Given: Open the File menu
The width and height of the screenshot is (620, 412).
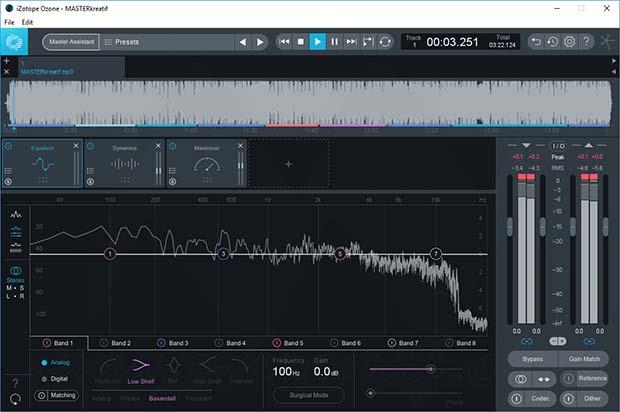Looking at the screenshot, I should point(9,23).
